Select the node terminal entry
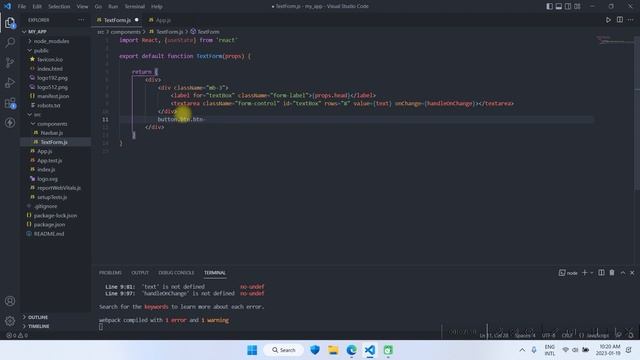 [x=568, y=272]
